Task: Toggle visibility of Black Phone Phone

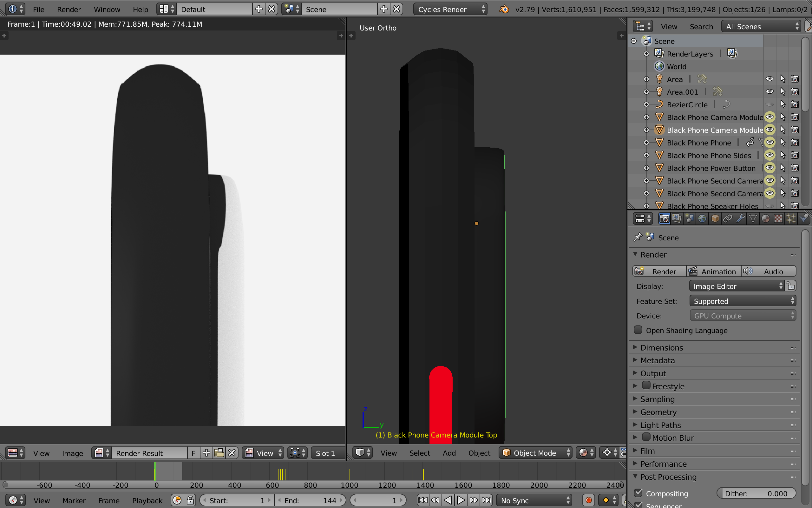Action: click(x=770, y=143)
